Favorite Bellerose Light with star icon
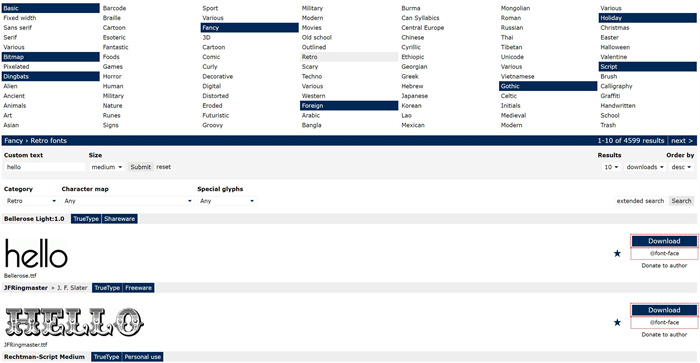Image resolution: width=700 pixels, height=363 pixels. [x=617, y=254]
